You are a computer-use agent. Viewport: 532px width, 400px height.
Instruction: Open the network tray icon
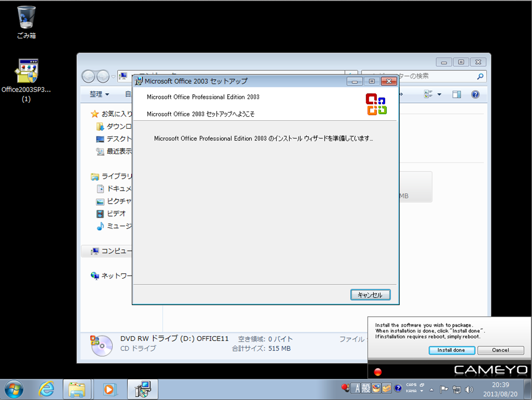[456, 390]
